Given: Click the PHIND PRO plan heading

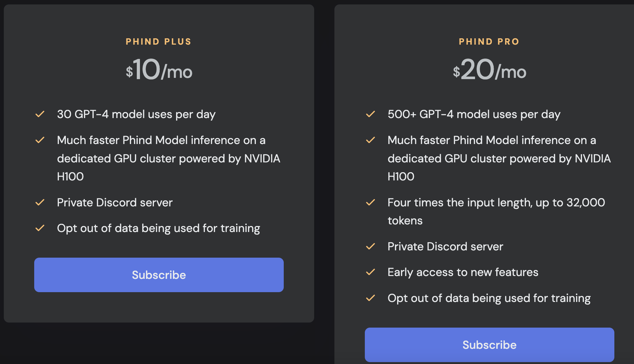Looking at the screenshot, I should pyautogui.click(x=489, y=41).
